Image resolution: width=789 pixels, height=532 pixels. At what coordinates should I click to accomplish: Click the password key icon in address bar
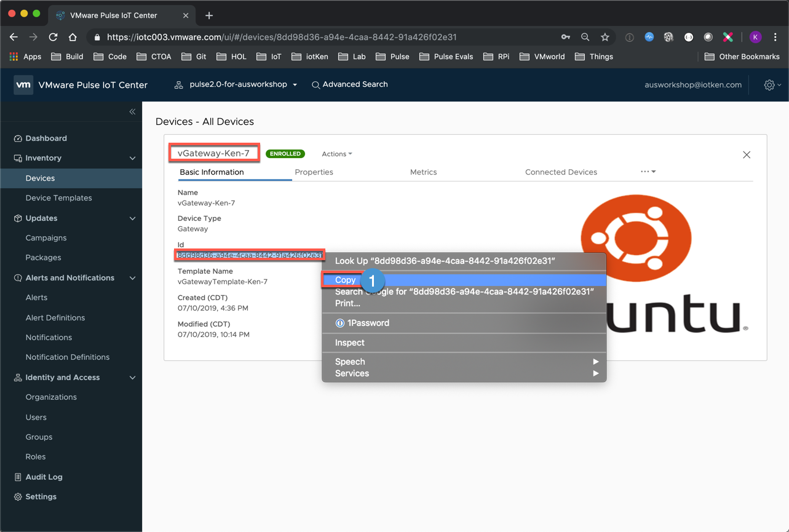pyautogui.click(x=566, y=37)
